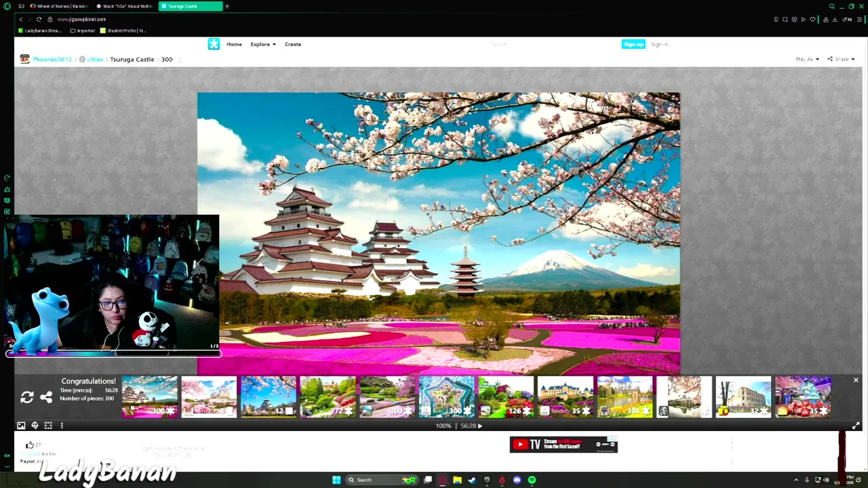
Task: Show the puzzle image preview icon
Action: click(x=21, y=426)
